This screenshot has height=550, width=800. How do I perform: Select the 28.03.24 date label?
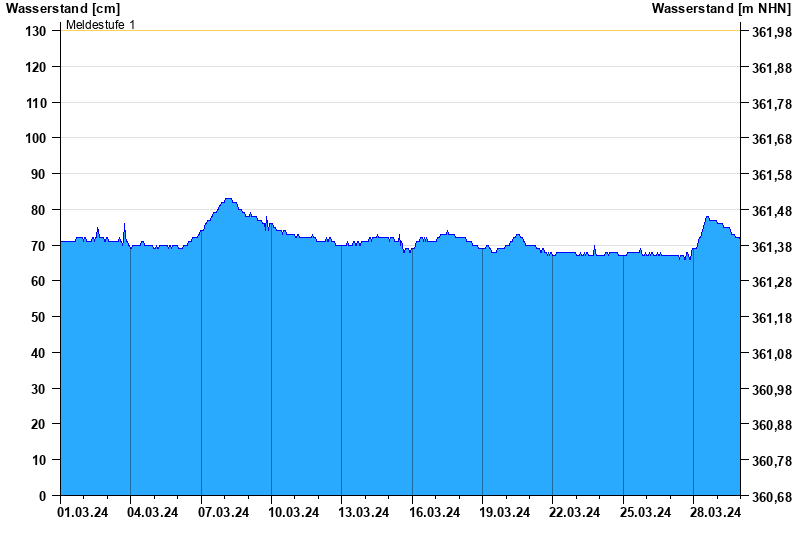click(x=716, y=513)
